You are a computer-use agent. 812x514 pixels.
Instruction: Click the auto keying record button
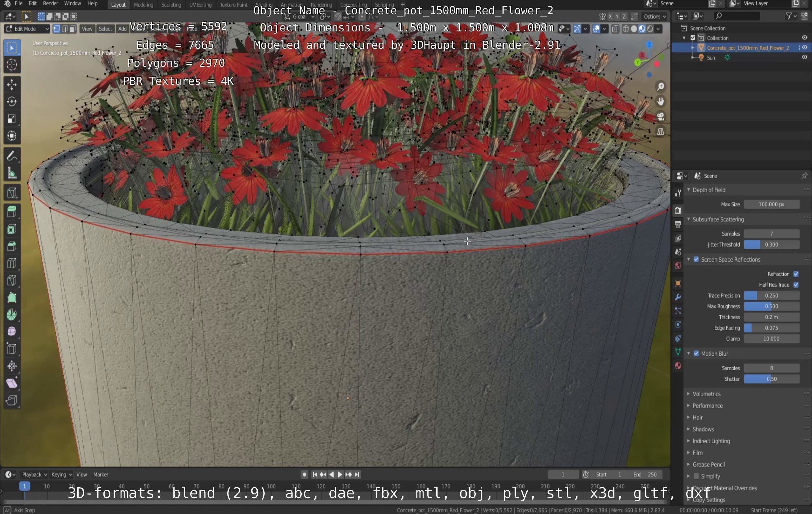pyautogui.click(x=304, y=475)
